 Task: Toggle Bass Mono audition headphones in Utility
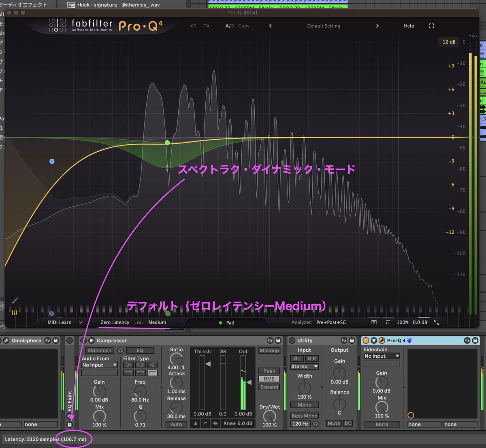click(x=315, y=424)
